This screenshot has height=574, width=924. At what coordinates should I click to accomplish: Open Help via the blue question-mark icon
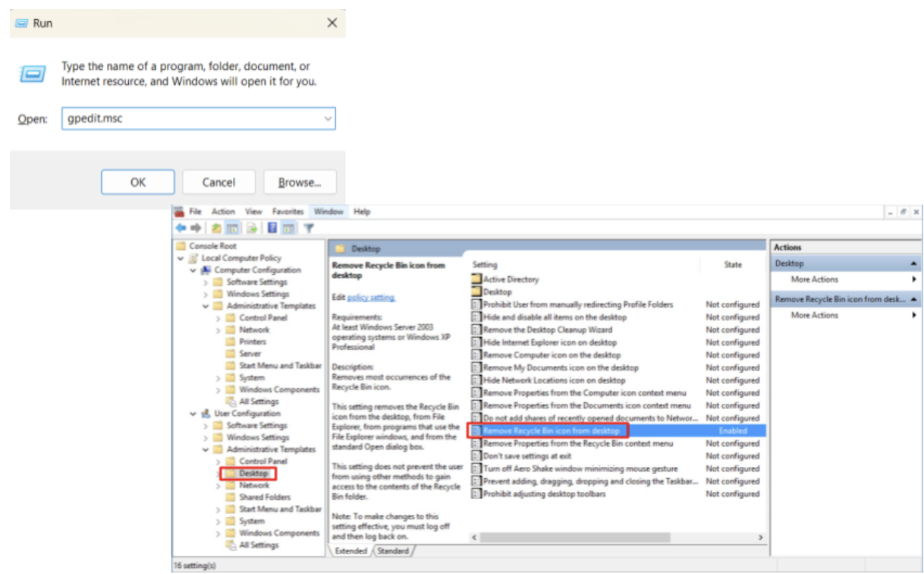coord(272,228)
